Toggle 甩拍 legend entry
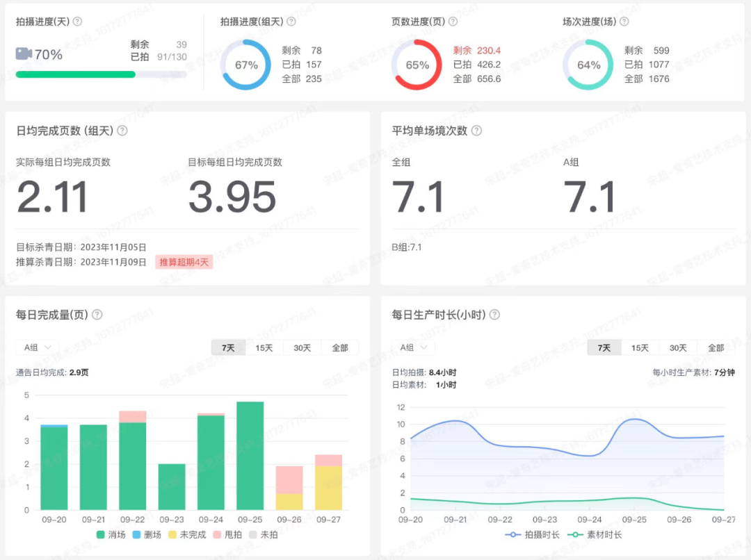Screen dimensions: 751x560 [227, 534]
